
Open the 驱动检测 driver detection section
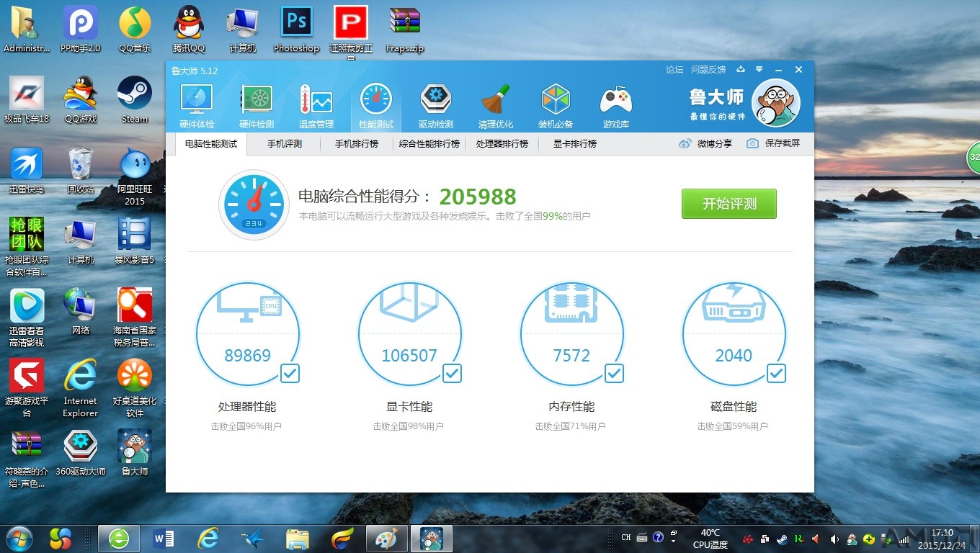point(436,106)
